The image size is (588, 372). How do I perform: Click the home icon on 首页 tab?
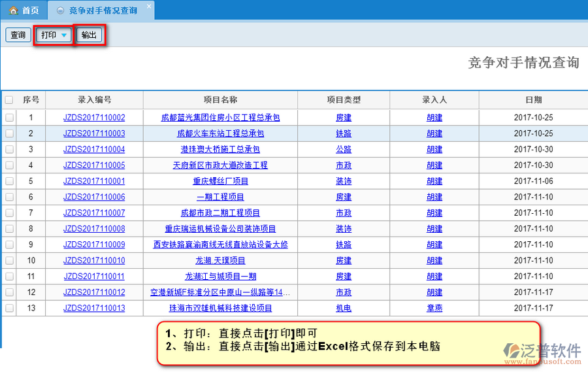click(13, 10)
